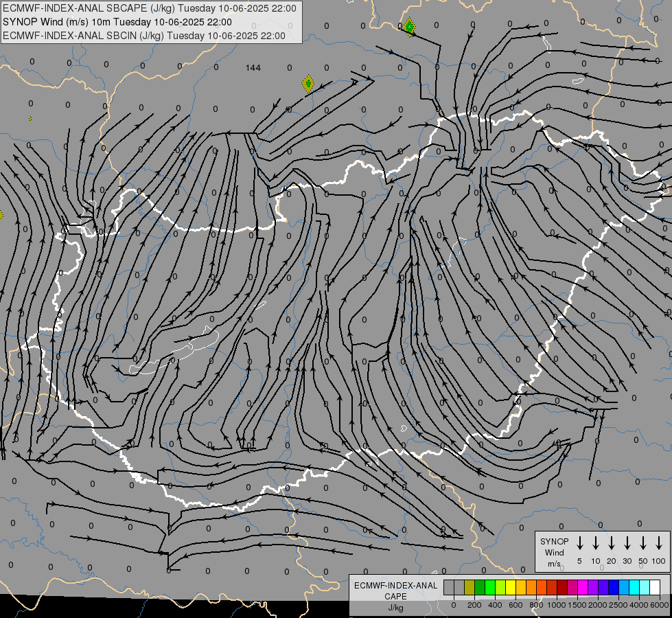Click the SYNOP Wind 10m title line
The image size is (672, 618).
click(x=117, y=22)
